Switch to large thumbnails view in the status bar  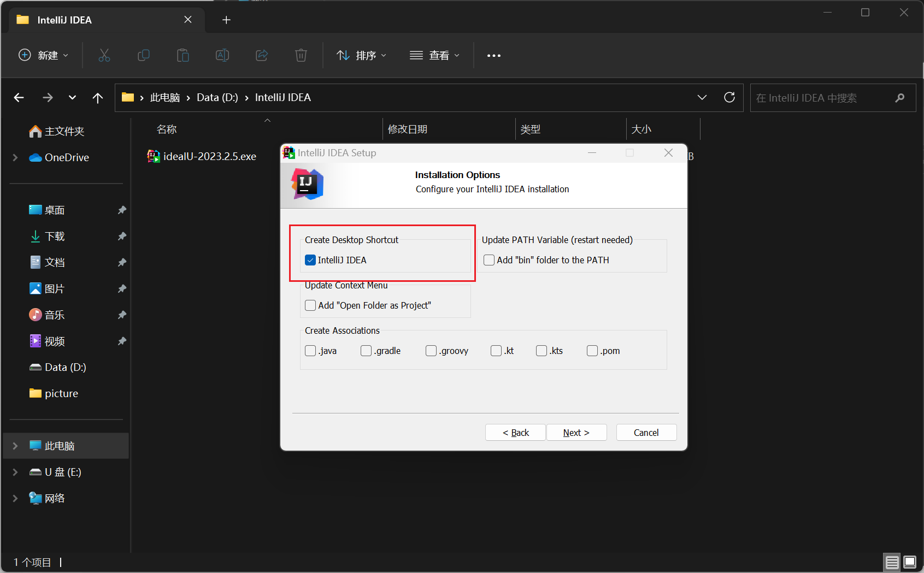tap(910, 562)
